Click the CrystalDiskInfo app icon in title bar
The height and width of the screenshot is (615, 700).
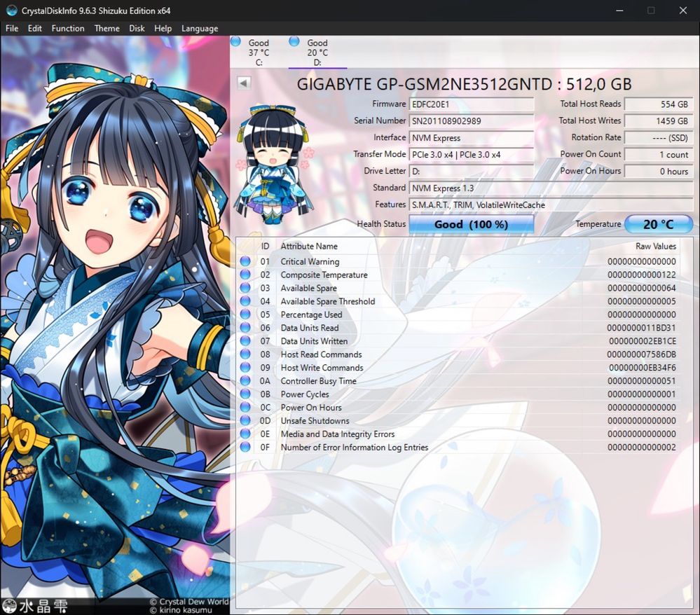(x=12, y=11)
